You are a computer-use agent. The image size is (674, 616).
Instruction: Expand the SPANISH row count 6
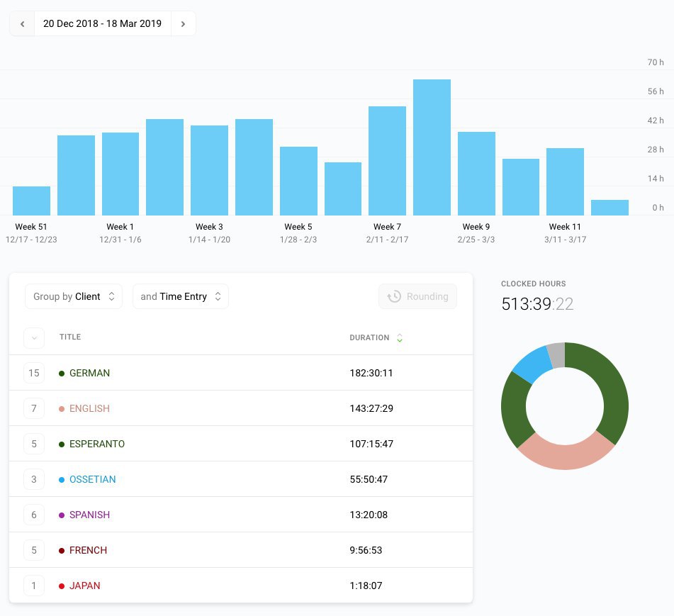coord(34,515)
